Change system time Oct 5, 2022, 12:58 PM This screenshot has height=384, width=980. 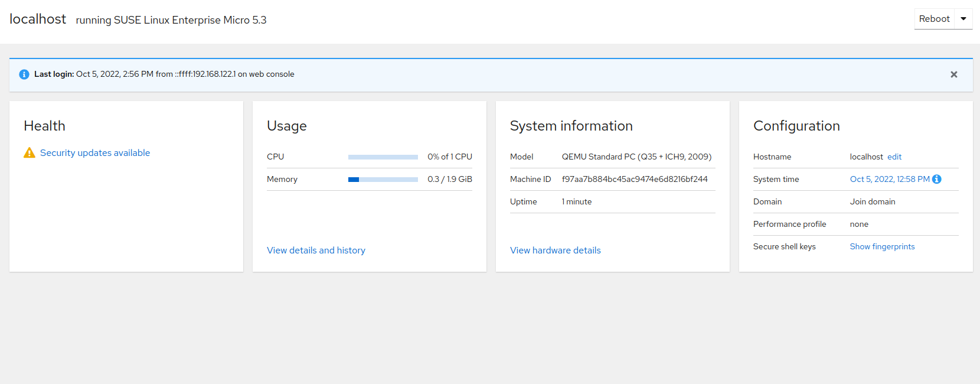pyautogui.click(x=889, y=180)
